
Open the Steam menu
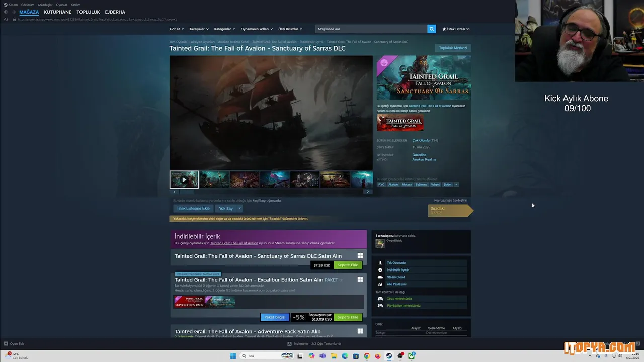coord(11,5)
